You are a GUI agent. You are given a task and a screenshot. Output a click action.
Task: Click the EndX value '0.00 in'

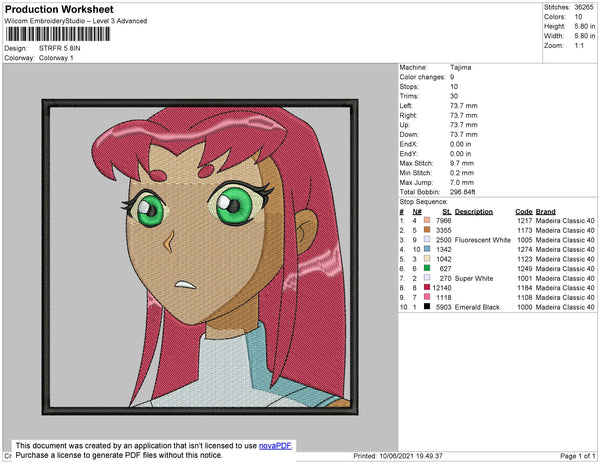(461, 144)
